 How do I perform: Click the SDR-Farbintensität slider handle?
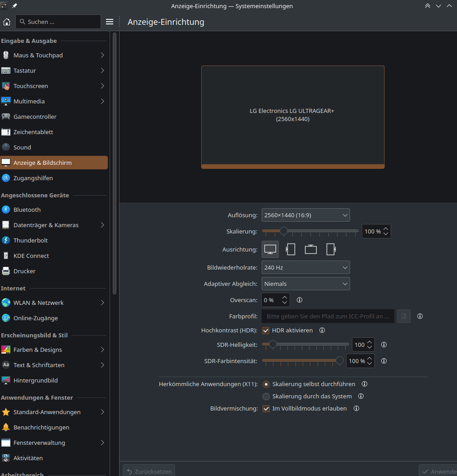[339, 360]
